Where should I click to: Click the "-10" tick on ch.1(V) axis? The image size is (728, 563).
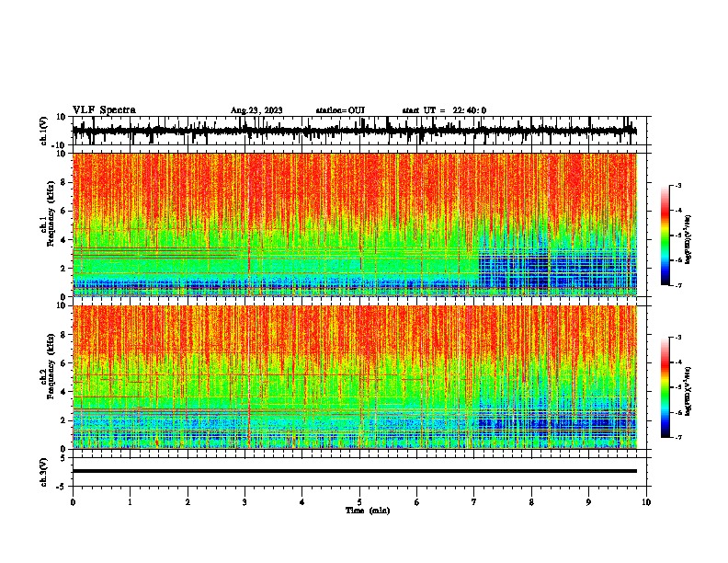(x=60, y=145)
